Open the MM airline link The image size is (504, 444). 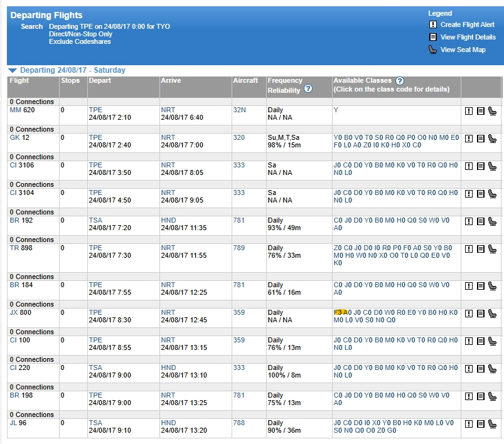click(15, 110)
